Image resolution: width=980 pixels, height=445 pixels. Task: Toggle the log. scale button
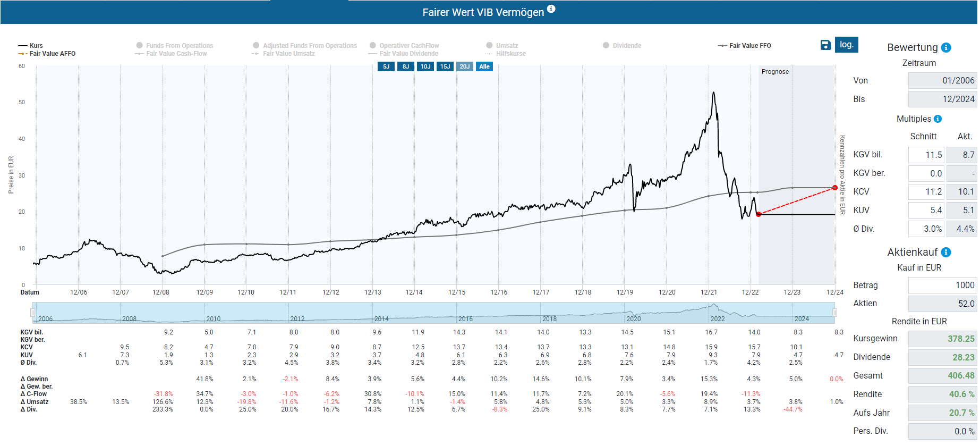click(846, 45)
